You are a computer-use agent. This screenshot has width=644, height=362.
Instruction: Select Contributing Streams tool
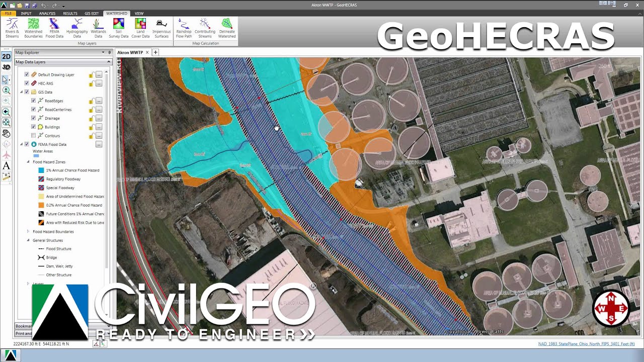click(x=205, y=28)
